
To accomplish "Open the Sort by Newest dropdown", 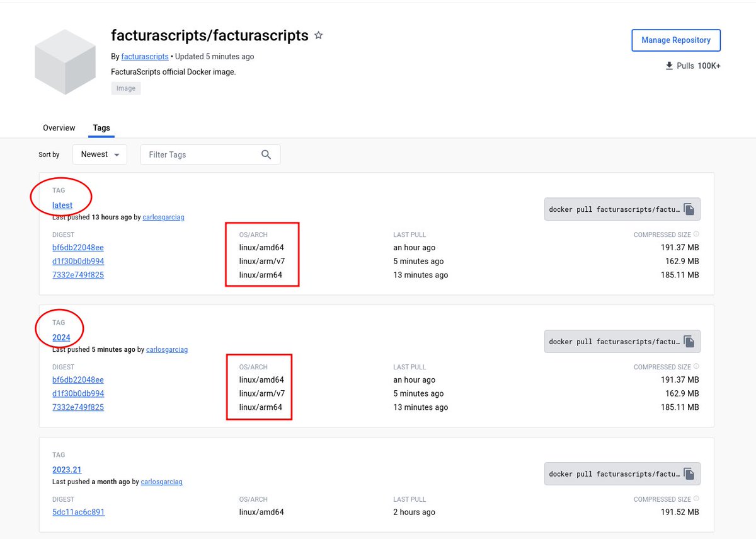I will coord(100,154).
